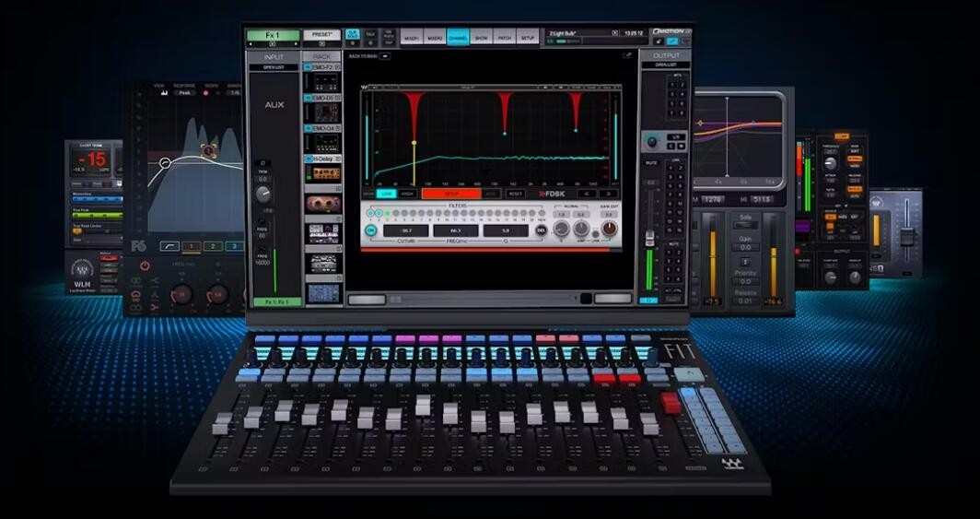Click the CUT(dB) value field
The width and height of the screenshot is (980, 519).
405,230
